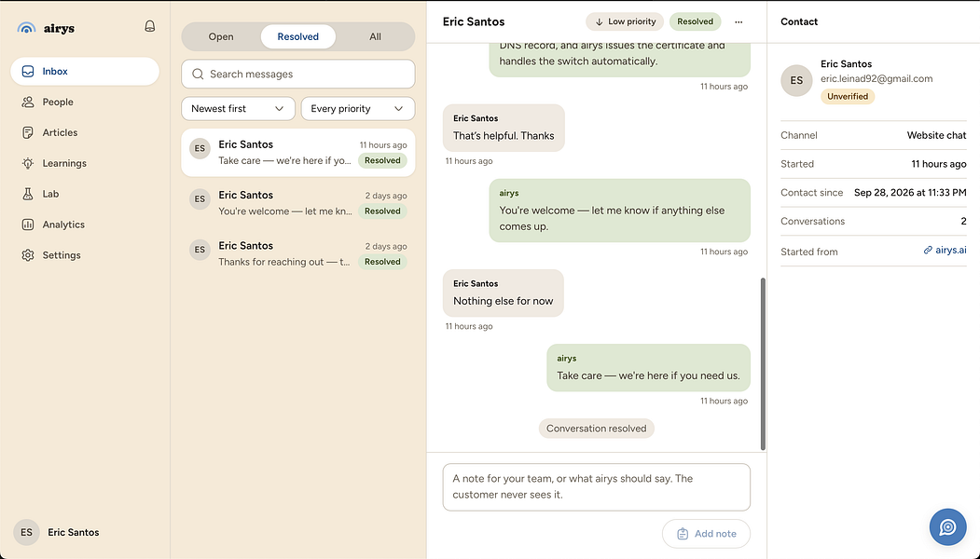Switch to the Open conversations tab
This screenshot has width=980, height=559.
point(221,37)
